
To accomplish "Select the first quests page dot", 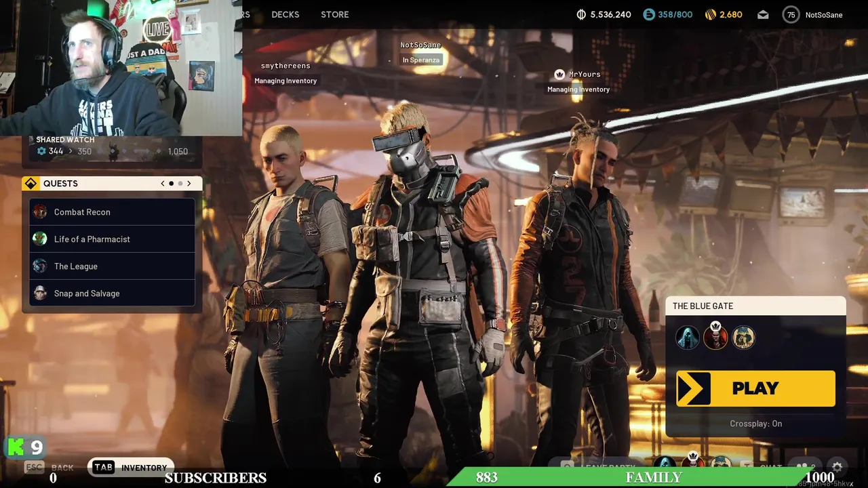I will [172, 184].
